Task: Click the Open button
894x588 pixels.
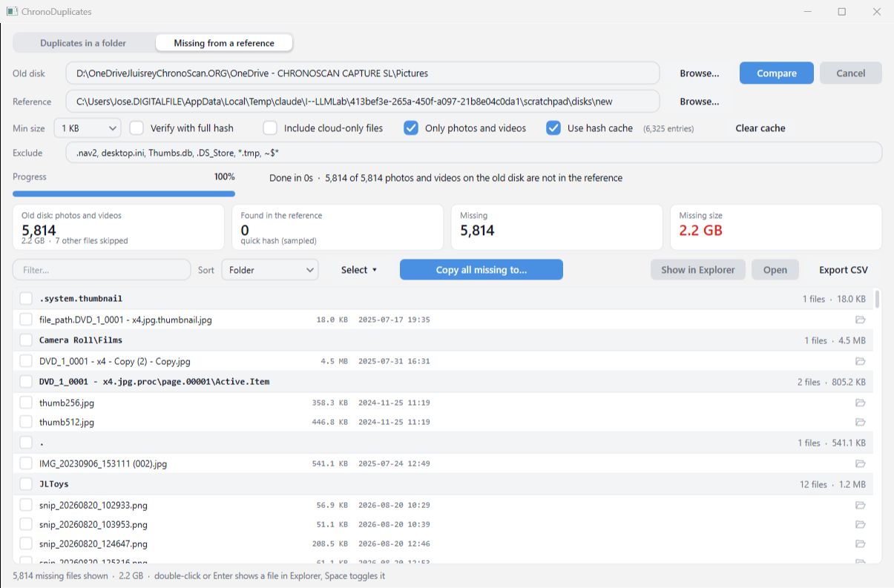Action: click(x=775, y=270)
